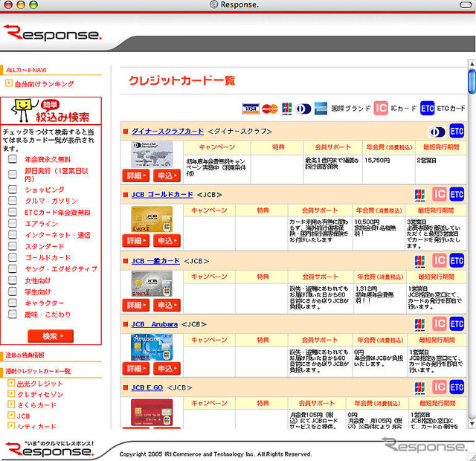Check the ヤング・エグゼクティブ checkbox

[x=13, y=268]
